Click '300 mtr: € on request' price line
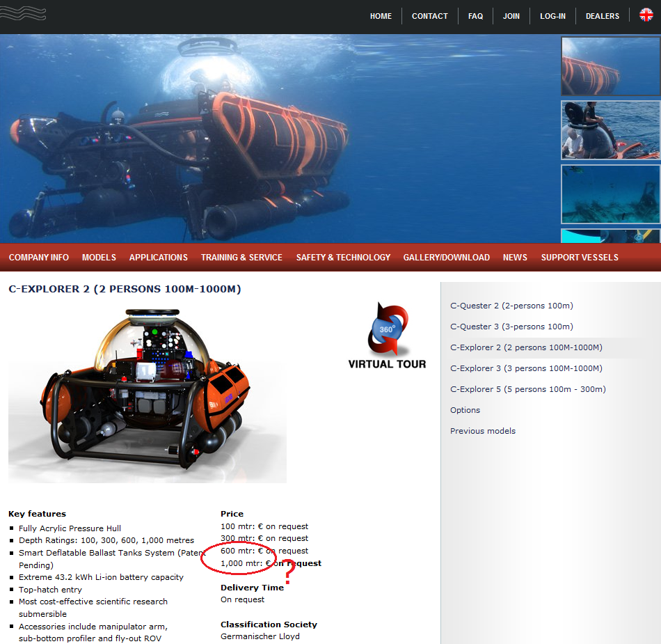The image size is (661, 644). (264, 539)
